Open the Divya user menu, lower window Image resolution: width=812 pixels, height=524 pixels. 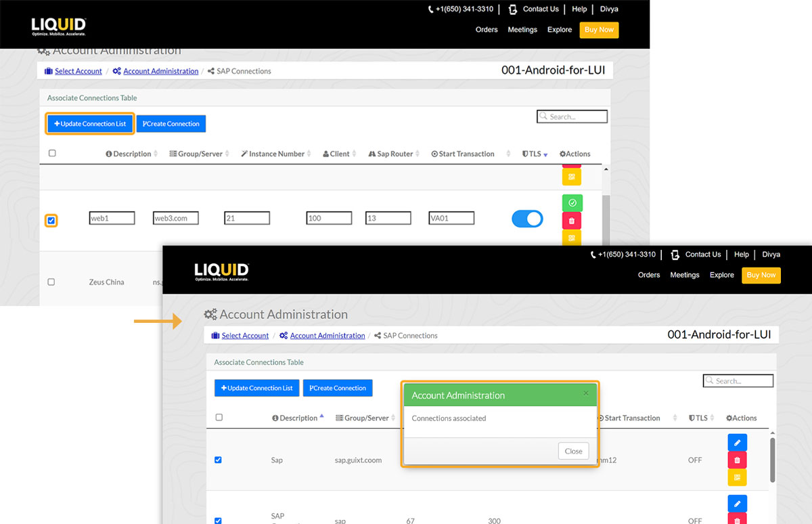point(771,255)
